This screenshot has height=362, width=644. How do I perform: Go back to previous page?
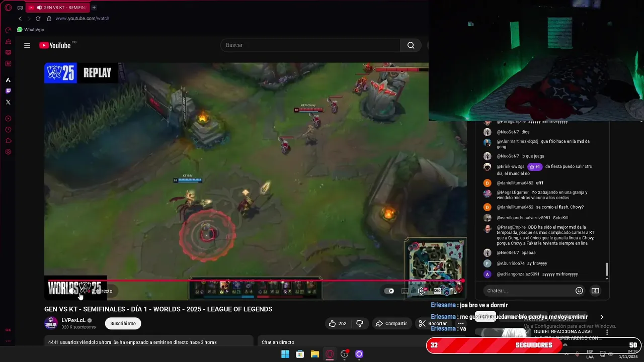coord(20,19)
